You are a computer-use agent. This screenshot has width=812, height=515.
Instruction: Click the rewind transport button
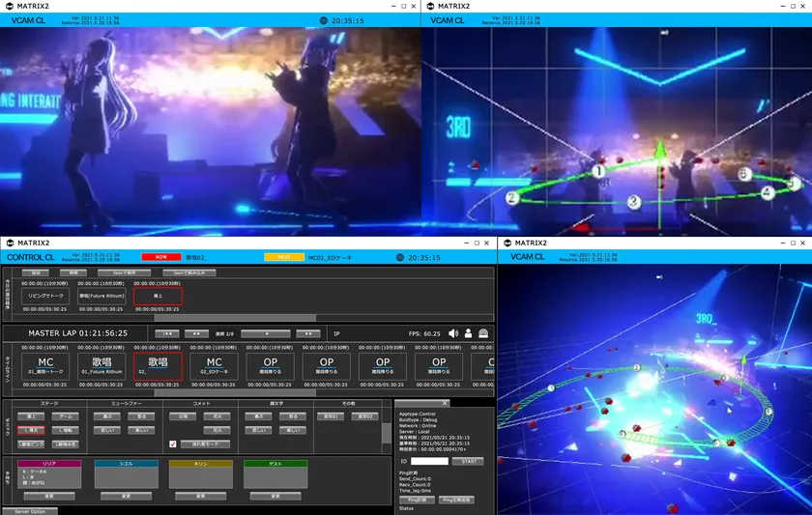196,333
